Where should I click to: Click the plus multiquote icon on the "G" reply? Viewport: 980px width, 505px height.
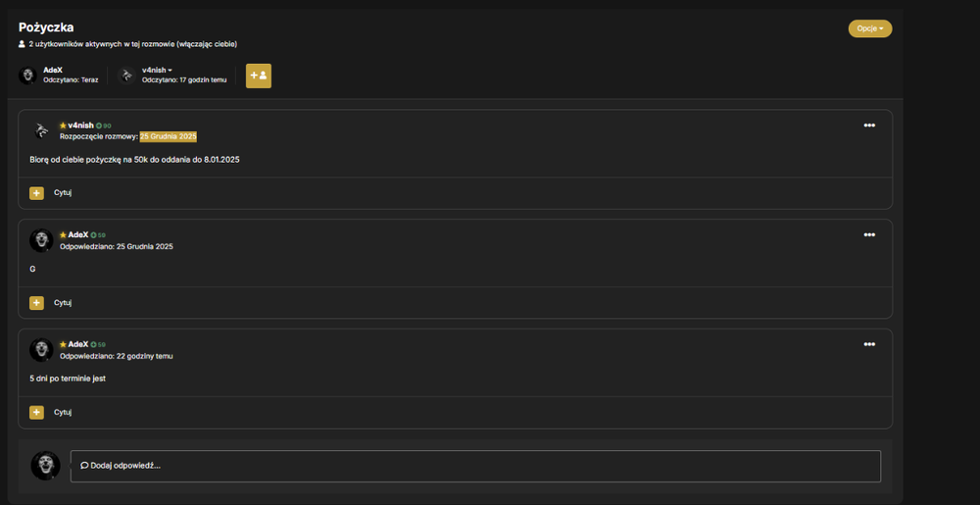[x=37, y=303]
